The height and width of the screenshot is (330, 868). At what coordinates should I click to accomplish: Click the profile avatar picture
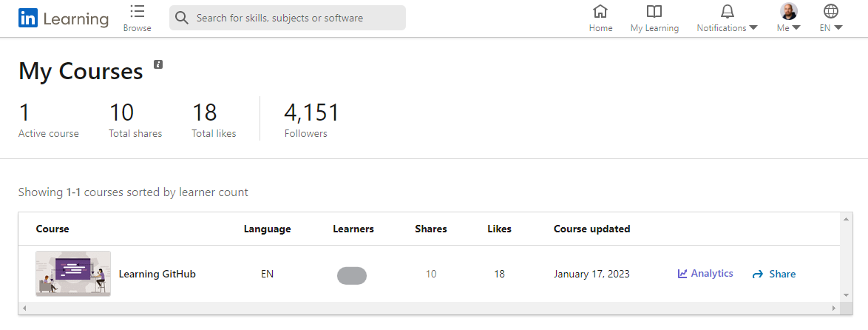(x=789, y=11)
